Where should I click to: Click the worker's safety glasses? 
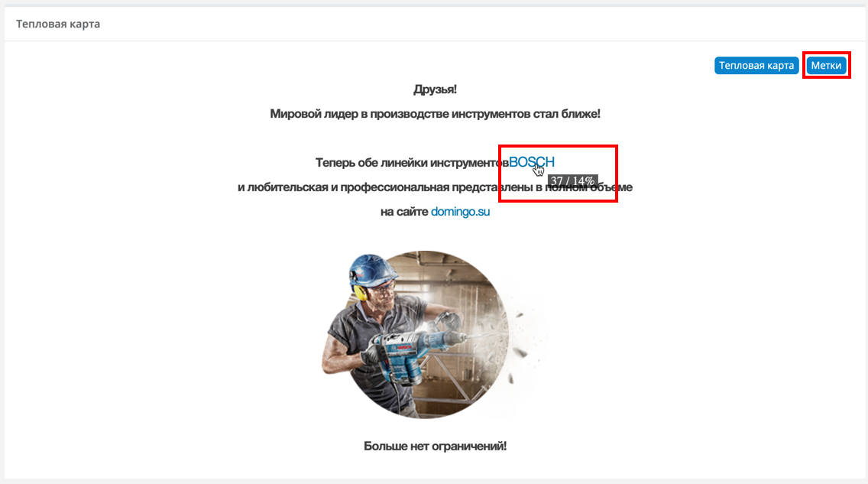click(383, 288)
